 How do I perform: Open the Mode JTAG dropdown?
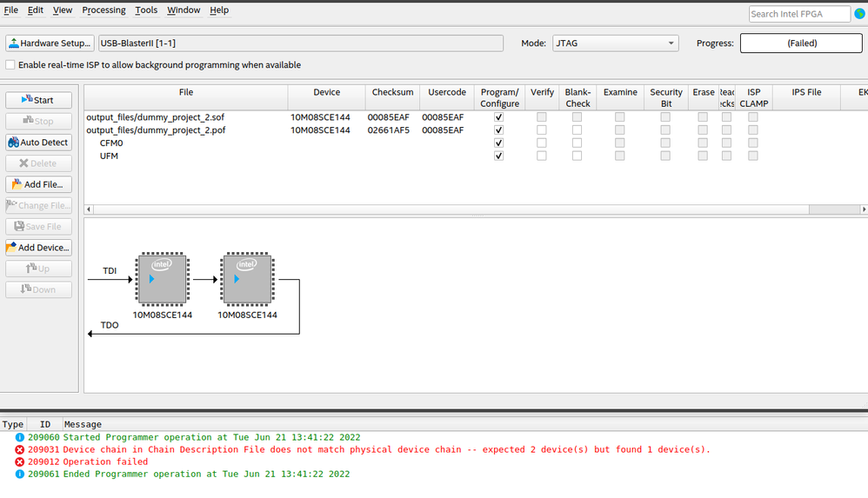pyautogui.click(x=614, y=43)
